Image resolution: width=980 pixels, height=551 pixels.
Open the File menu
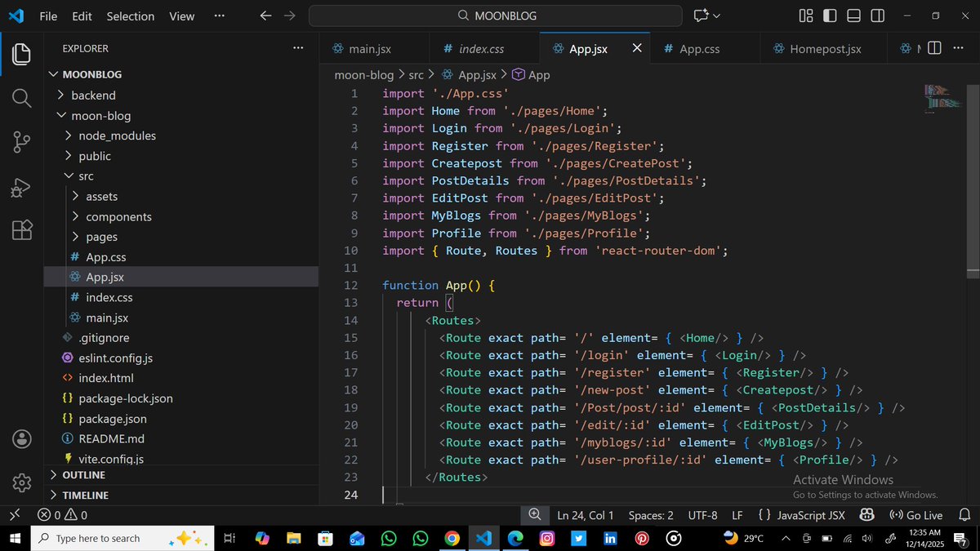pos(48,16)
